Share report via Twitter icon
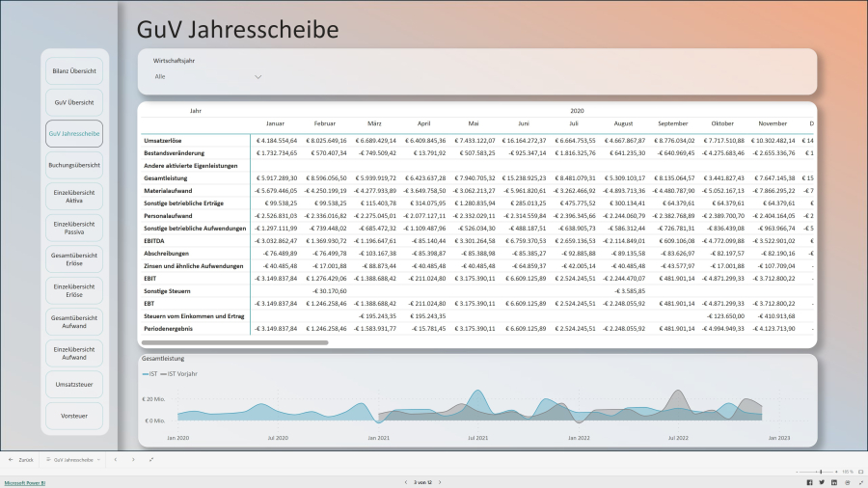 [822, 481]
